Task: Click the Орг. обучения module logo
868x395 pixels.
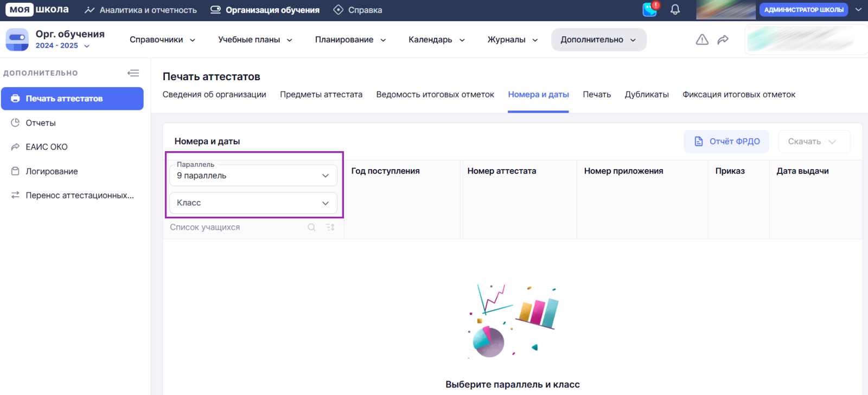Action: tap(17, 40)
